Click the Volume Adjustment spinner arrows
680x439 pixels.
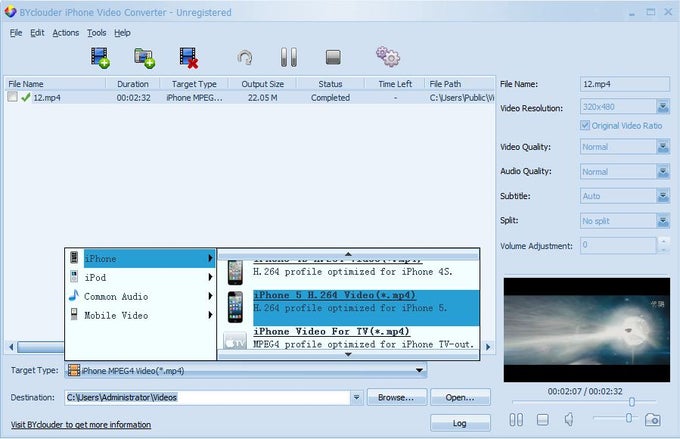coord(664,245)
